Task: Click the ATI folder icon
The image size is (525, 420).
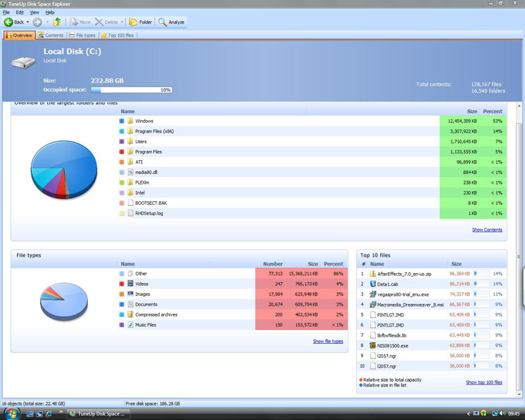Action: [130, 162]
